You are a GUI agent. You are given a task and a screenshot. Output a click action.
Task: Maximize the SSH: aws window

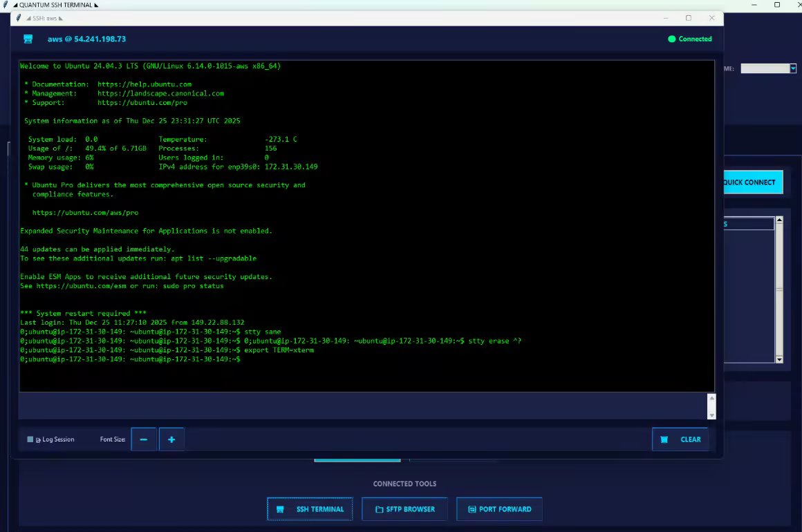(688, 18)
